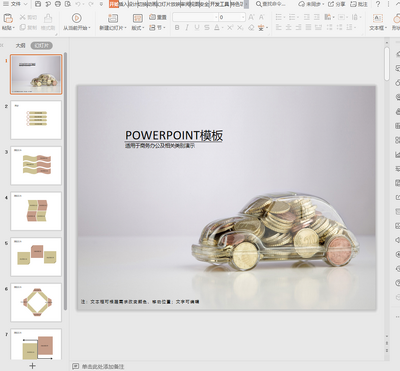Click the add slide plus button below thumbnails

click(x=32, y=366)
